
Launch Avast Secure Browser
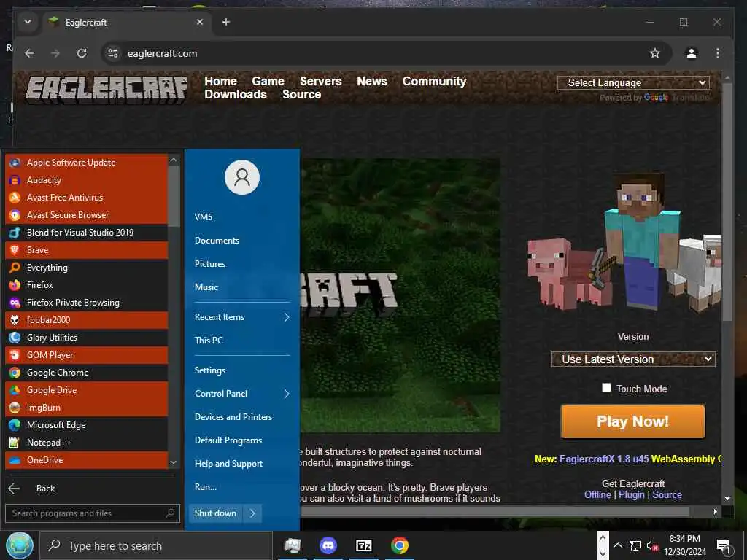(x=86, y=215)
